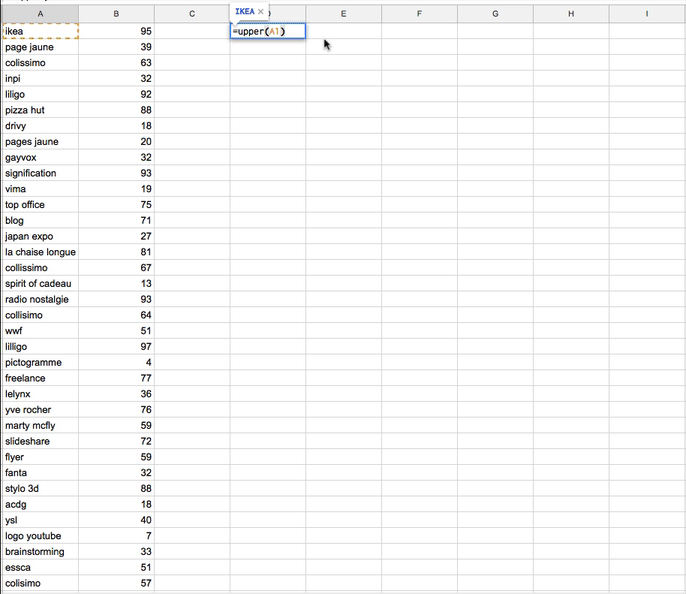Select the cell containing 'lelynx'
Viewport: 686px width, 594px height.
click(x=40, y=393)
